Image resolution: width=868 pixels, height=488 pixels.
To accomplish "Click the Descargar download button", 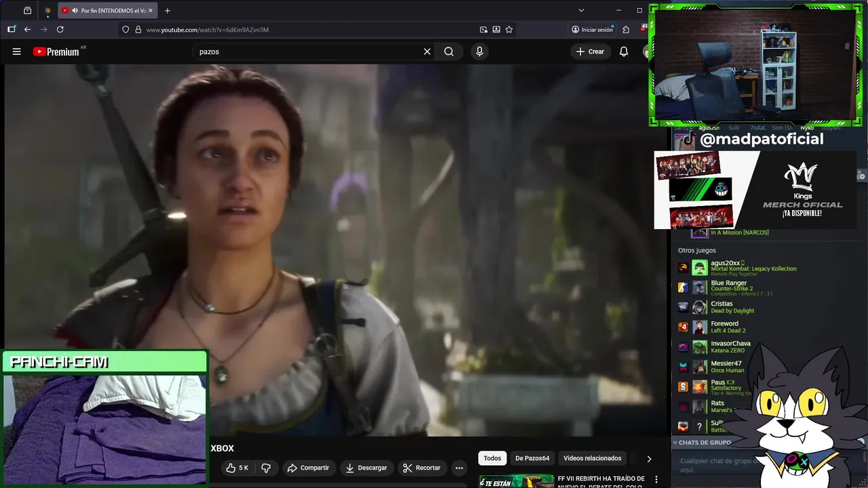I will 366,468.
